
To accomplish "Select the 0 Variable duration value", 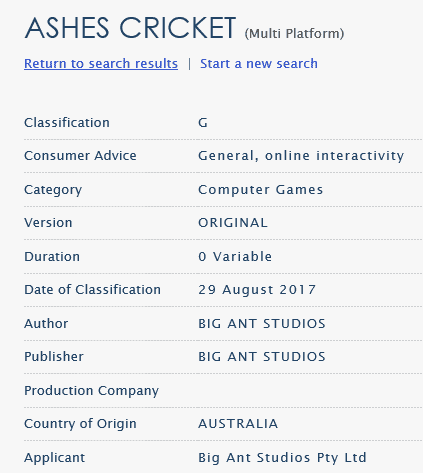I will (x=235, y=256).
